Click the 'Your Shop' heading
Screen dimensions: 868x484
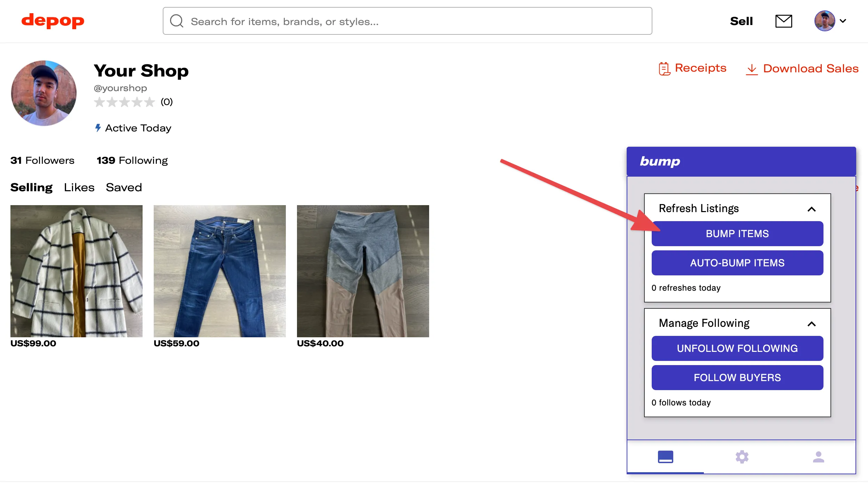(141, 71)
